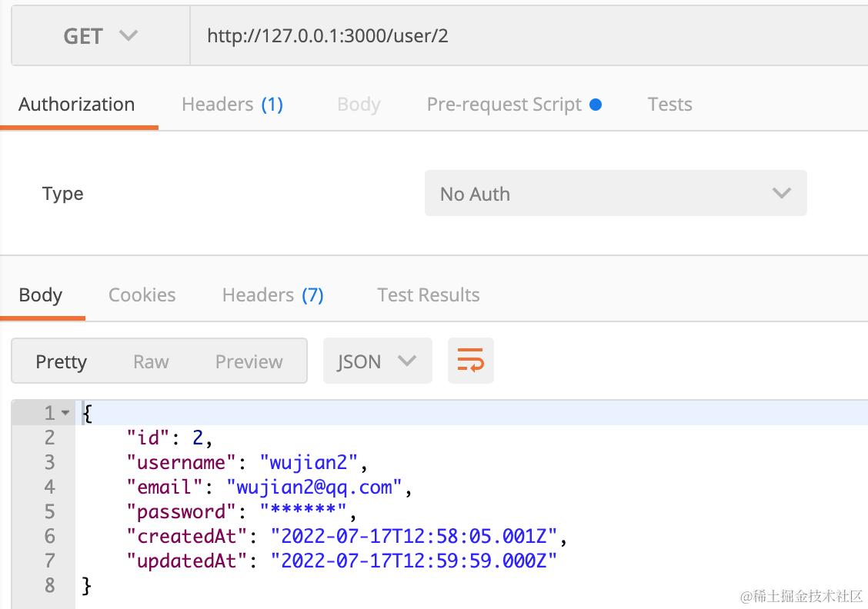Toggle the wrap lines icon

470,361
